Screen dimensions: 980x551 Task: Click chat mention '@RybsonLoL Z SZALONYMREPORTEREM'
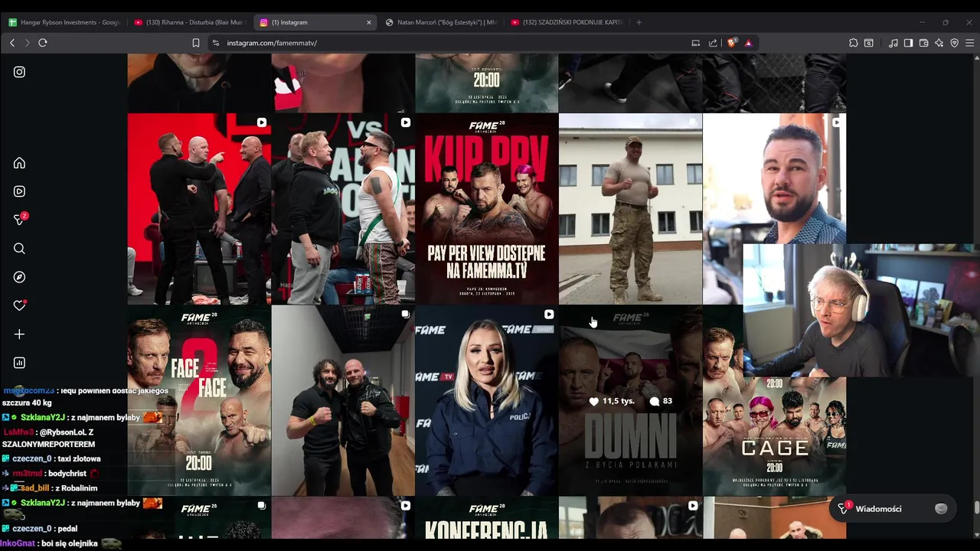(x=50, y=439)
